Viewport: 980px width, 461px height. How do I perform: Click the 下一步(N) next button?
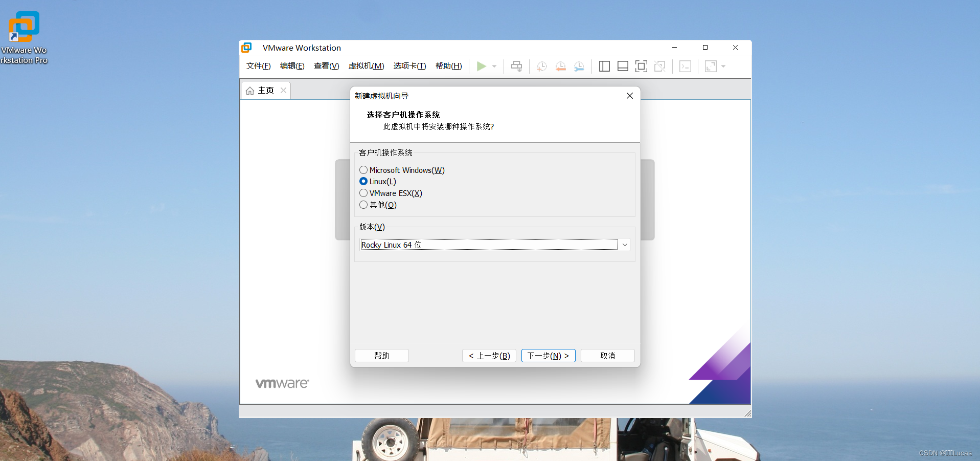pyautogui.click(x=549, y=356)
